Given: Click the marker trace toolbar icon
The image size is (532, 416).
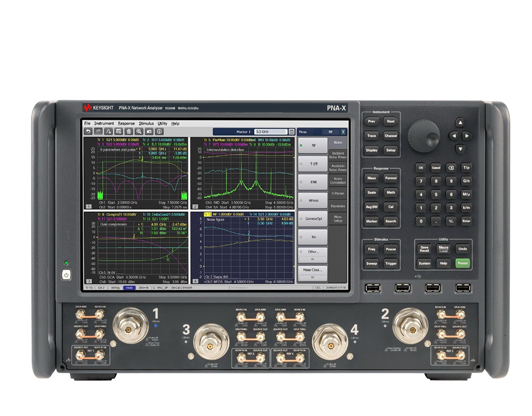Looking at the screenshot, I should (108, 131).
